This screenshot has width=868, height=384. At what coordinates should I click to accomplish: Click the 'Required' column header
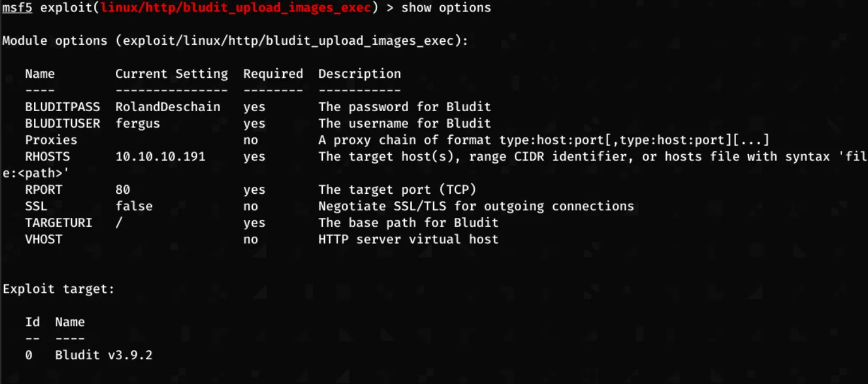(x=273, y=74)
